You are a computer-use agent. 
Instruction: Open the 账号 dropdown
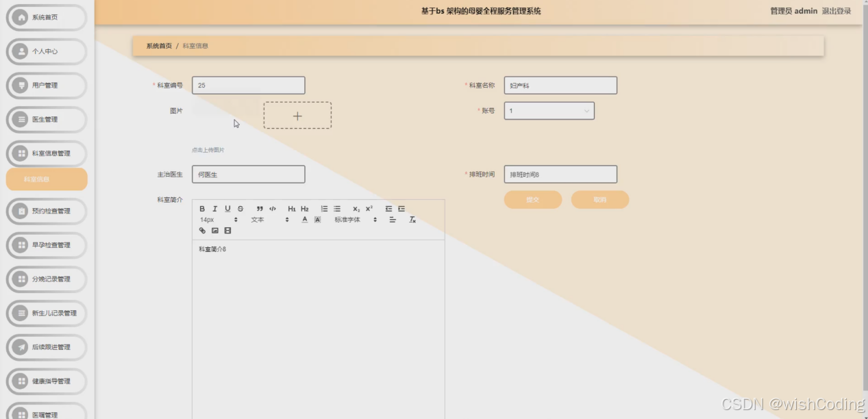point(549,111)
